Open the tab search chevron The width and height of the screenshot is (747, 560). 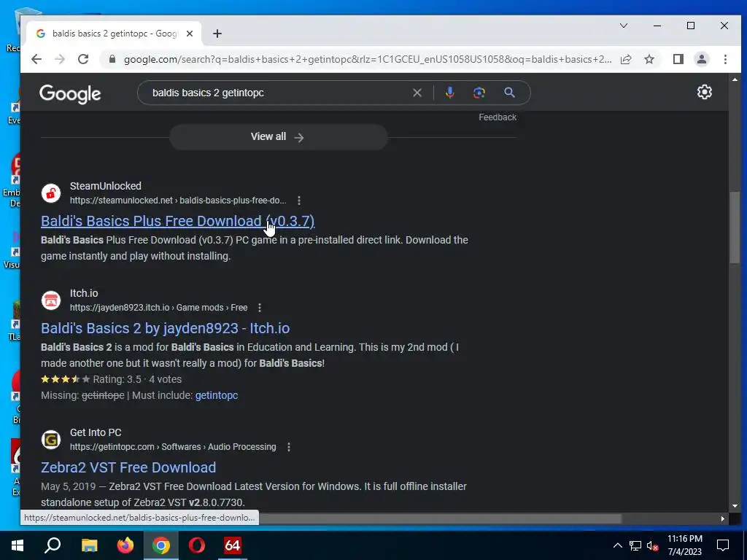click(624, 26)
